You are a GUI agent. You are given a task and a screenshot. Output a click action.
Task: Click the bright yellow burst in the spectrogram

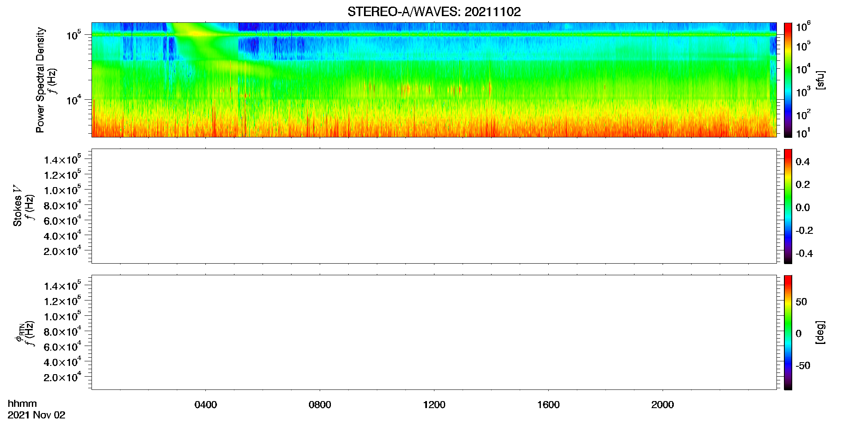click(198, 34)
